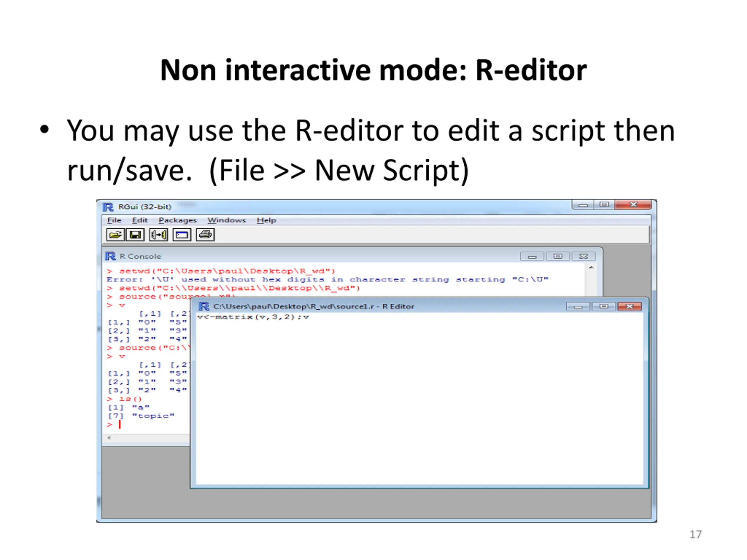Click the [7] "topic" output line
The height and width of the screenshot is (560, 747).
click(141, 416)
